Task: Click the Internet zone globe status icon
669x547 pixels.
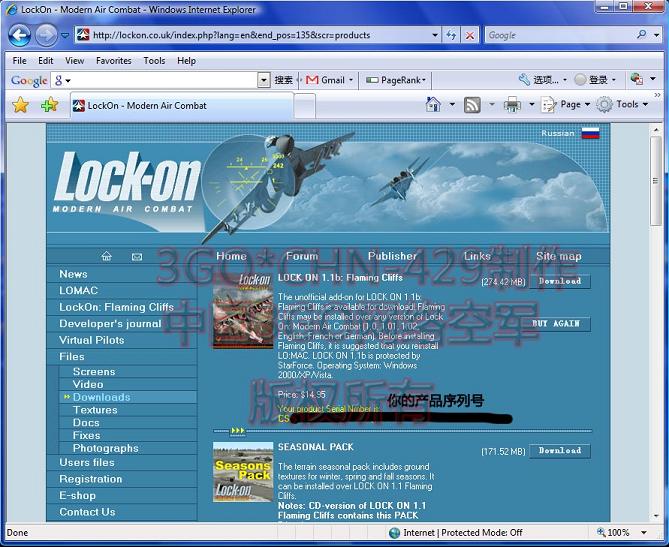Action: point(395,532)
